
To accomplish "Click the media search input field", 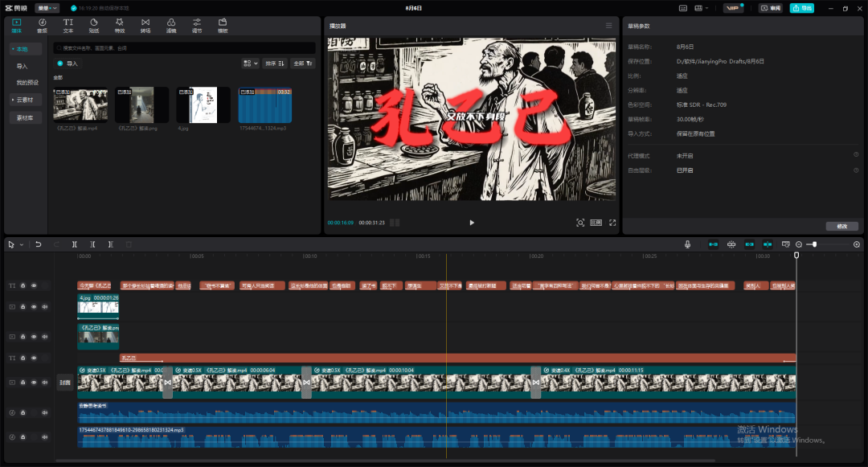I will point(184,48).
